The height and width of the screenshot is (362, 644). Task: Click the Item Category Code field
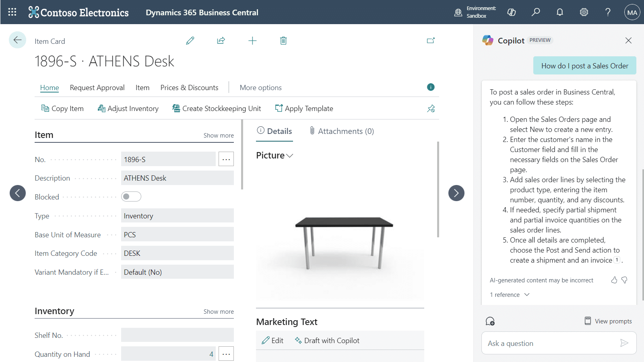coord(178,253)
